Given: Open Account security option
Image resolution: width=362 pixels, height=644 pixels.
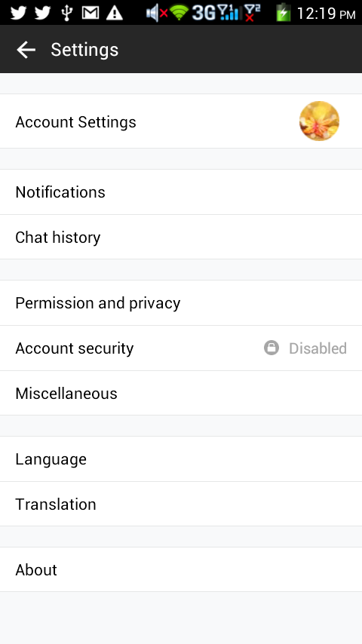Looking at the screenshot, I should pos(181,348).
